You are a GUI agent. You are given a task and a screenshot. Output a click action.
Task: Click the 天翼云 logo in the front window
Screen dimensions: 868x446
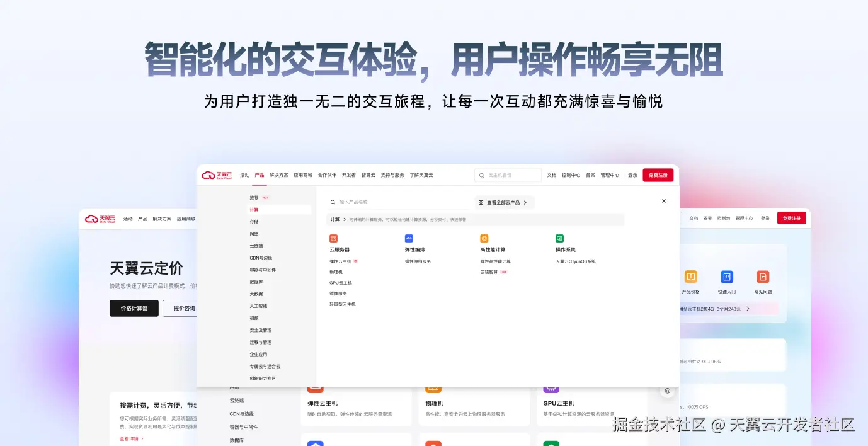(217, 175)
